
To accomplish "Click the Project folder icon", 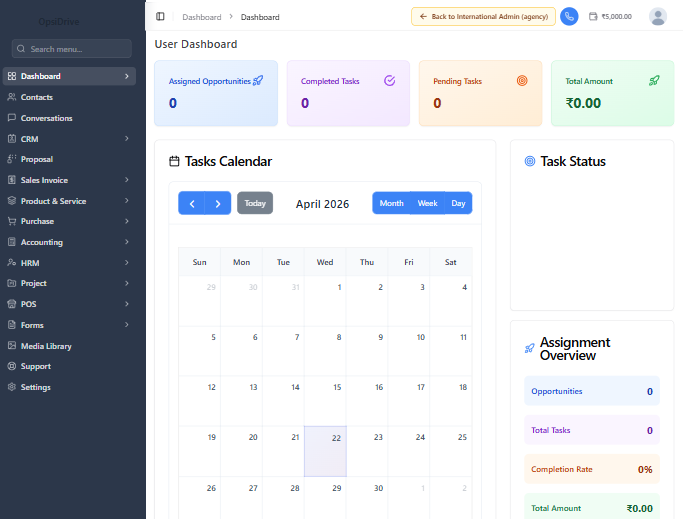I will 12,283.
